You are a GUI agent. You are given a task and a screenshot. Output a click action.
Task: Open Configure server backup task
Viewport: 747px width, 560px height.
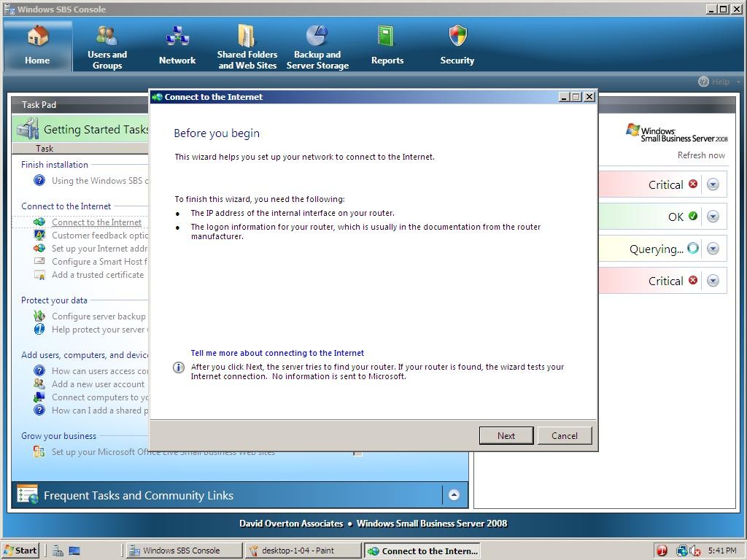98,316
